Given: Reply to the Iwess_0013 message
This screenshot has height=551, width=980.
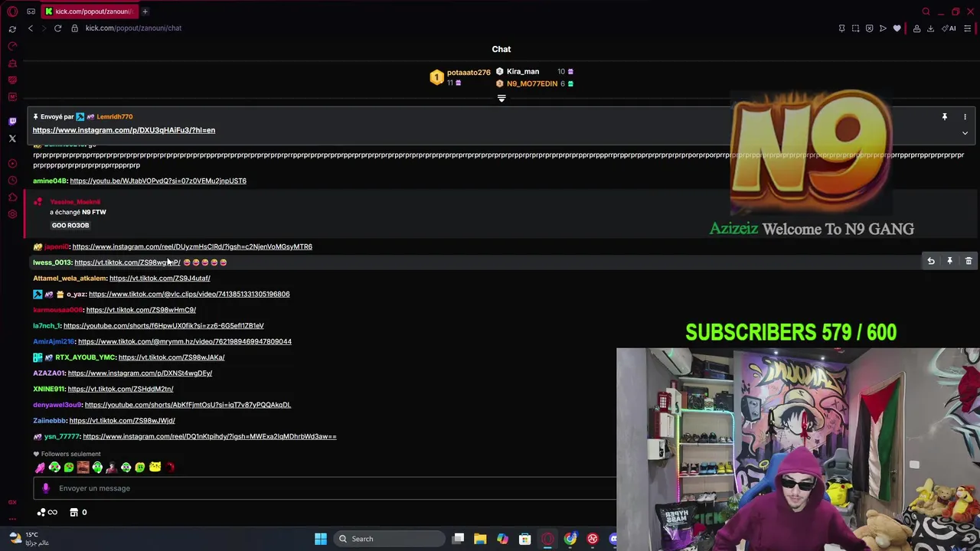Looking at the screenshot, I should click(931, 262).
